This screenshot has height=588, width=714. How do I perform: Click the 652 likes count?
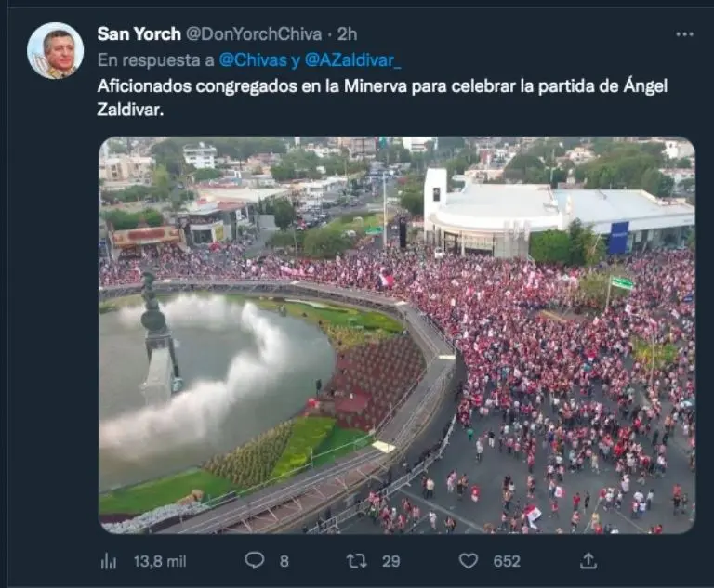tap(507, 561)
